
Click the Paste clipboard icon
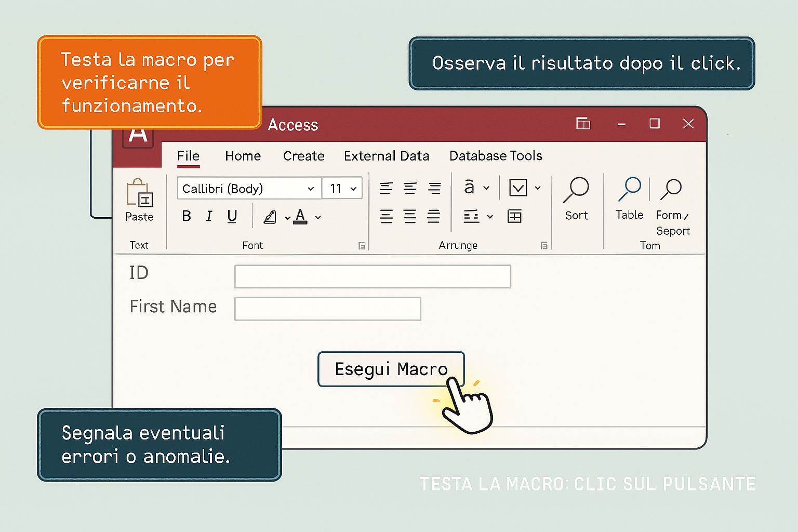coord(139,193)
